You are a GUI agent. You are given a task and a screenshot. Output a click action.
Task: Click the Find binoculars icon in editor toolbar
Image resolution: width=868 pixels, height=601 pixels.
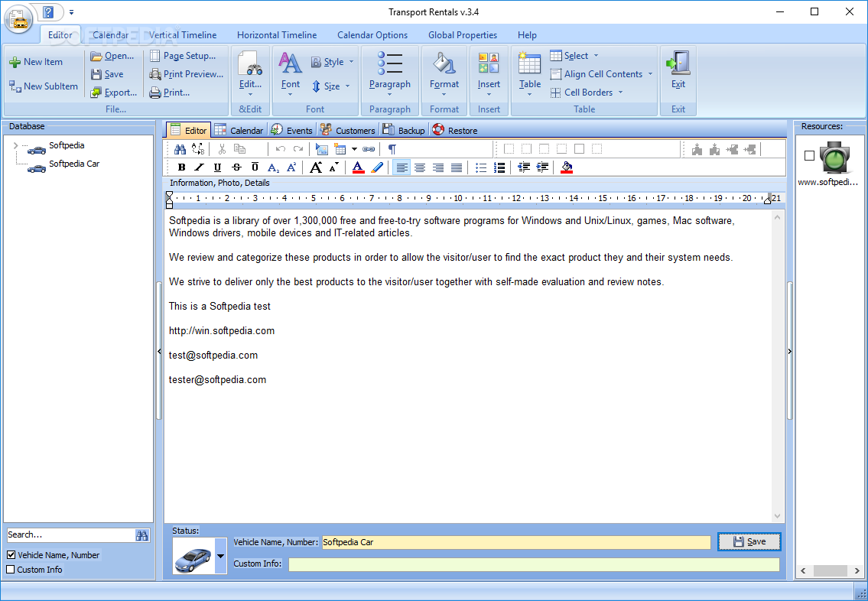pos(180,149)
